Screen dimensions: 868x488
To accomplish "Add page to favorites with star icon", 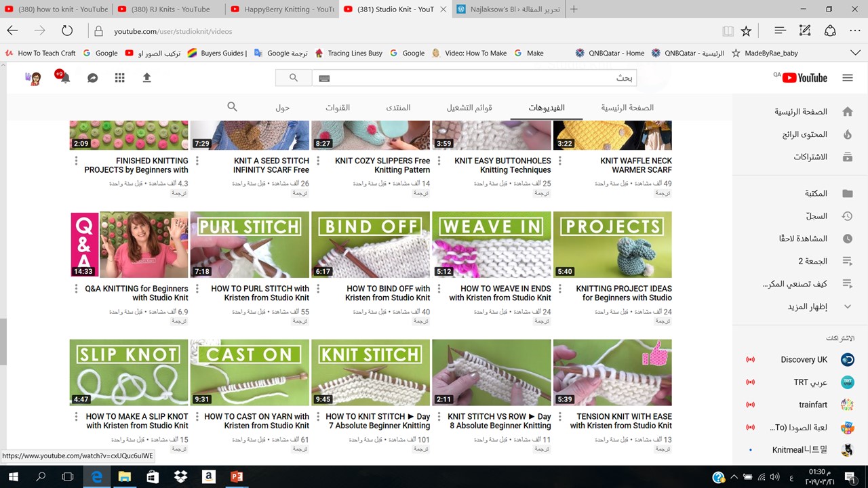I will pos(746,31).
